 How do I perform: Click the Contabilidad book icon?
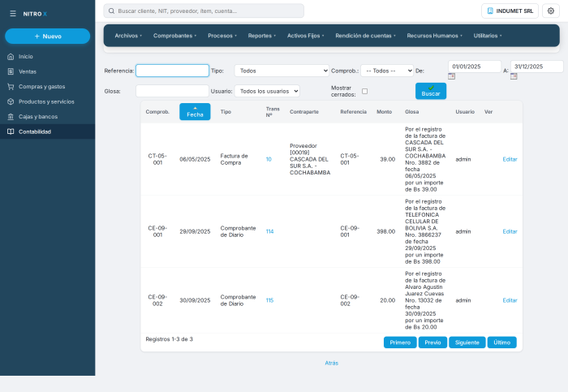11,131
